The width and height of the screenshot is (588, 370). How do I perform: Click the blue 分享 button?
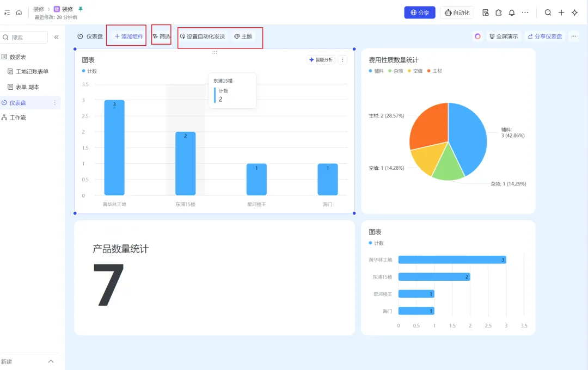point(420,13)
